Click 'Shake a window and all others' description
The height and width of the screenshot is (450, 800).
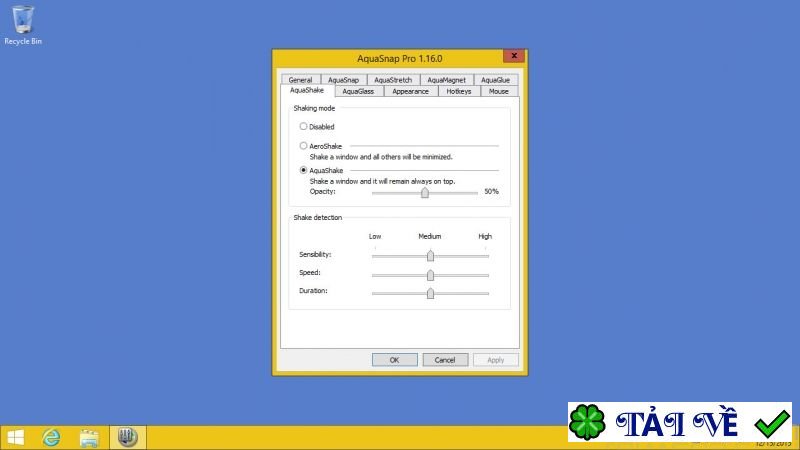click(x=381, y=157)
